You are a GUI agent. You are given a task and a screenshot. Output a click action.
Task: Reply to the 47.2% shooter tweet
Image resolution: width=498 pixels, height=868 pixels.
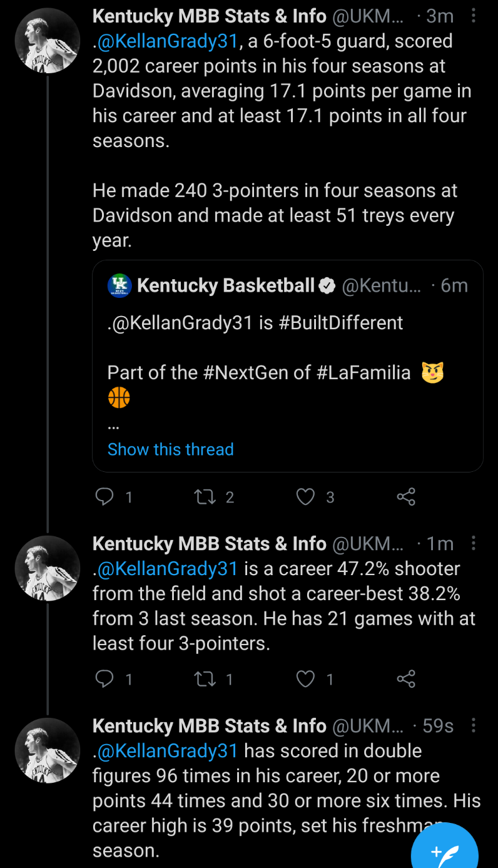[104, 679]
